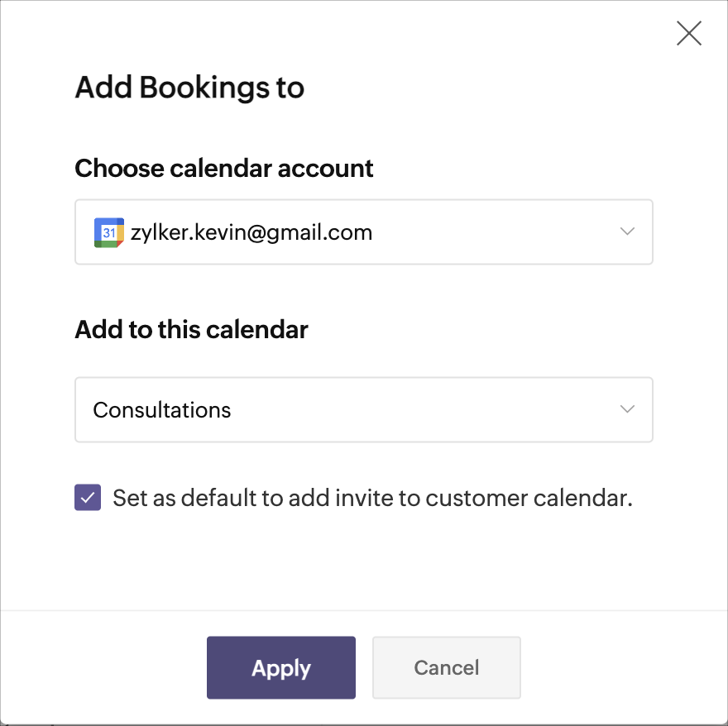Click the Google Calendar icon
Viewport: 728px width, 726px height.
[x=108, y=233]
